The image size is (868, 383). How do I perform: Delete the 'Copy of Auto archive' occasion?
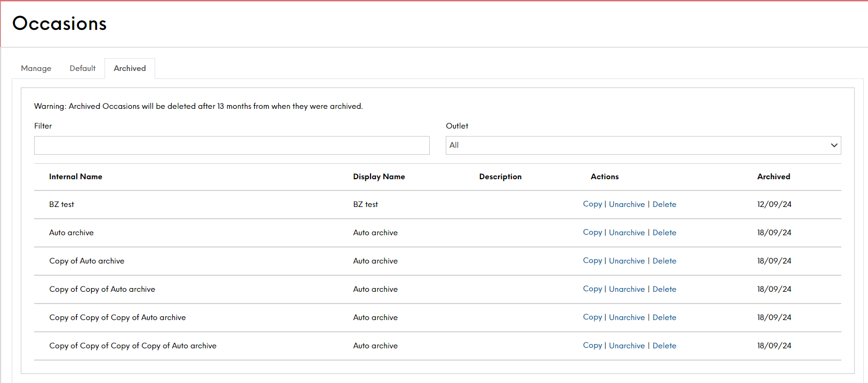pos(664,261)
